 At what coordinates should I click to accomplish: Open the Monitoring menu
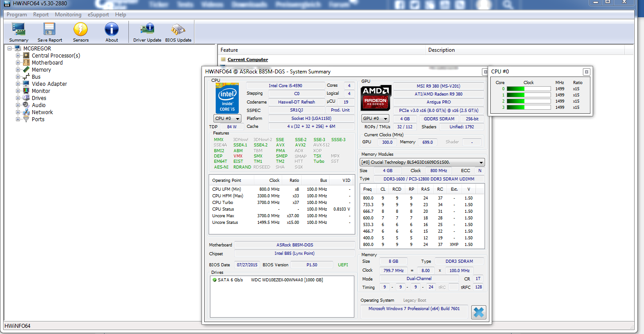click(68, 15)
